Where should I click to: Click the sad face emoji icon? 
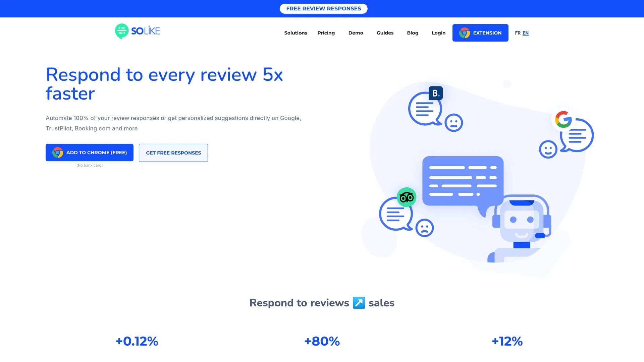click(x=425, y=228)
